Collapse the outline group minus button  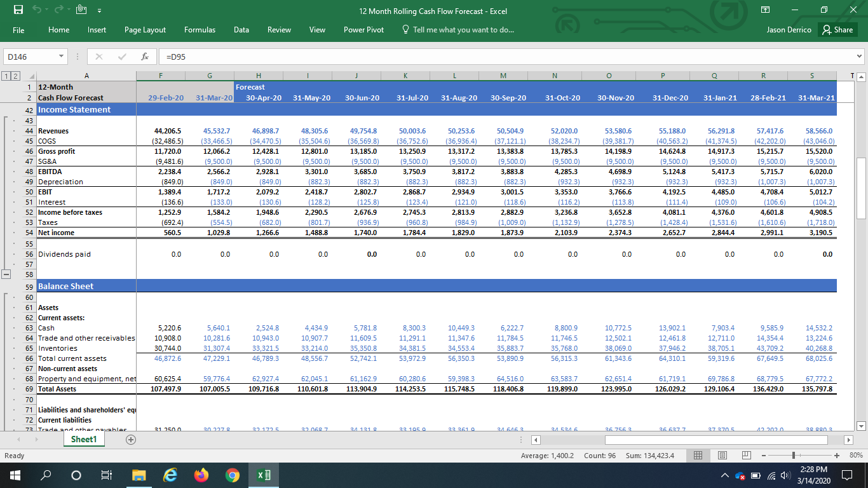coord(6,275)
